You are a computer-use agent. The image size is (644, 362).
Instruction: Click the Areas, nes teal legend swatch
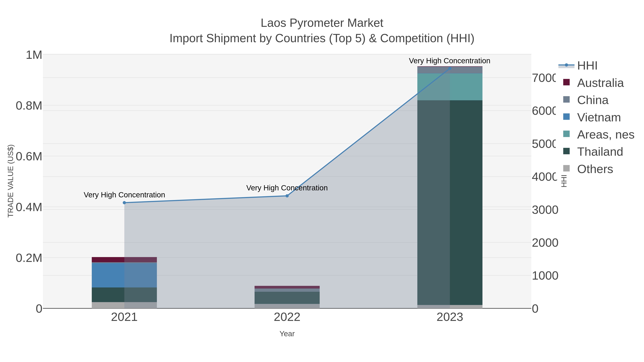[567, 134]
